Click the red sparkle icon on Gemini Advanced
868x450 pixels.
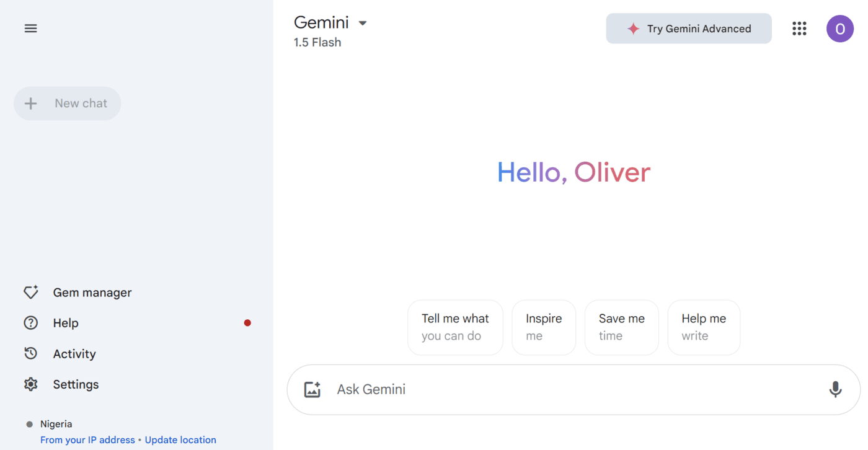633,29
